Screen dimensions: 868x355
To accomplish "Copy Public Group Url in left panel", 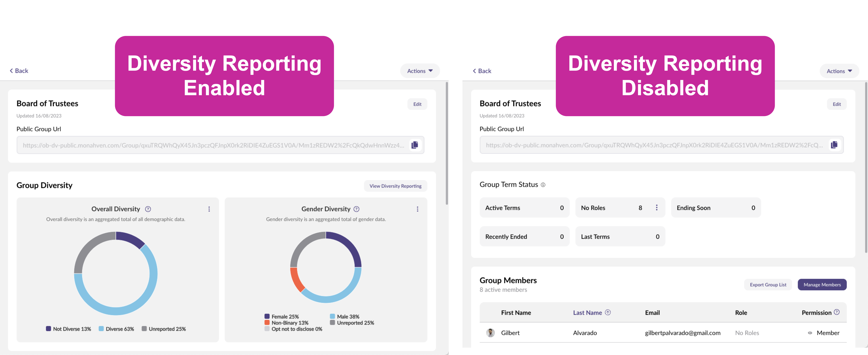I will tap(415, 145).
